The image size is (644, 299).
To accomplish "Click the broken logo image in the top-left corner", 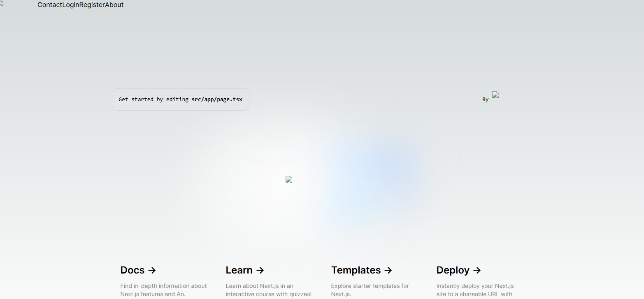I will pyautogui.click(x=2, y=2).
